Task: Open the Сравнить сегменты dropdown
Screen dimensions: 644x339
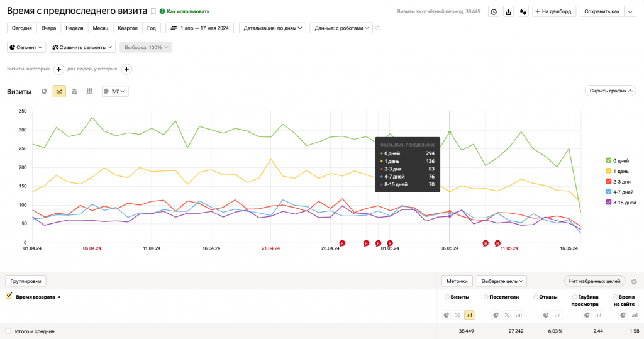Action: pos(82,47)
